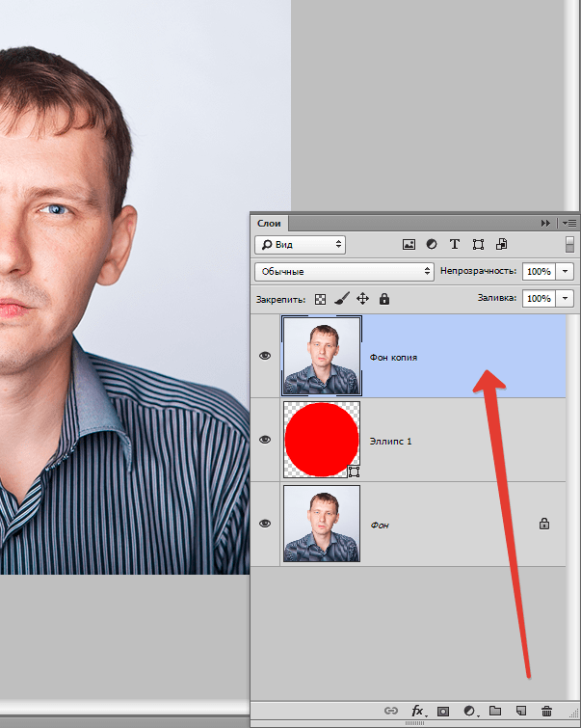Toggle the layer filtering switch
The height and width of the screenshot is (728, 581).
coord(569,244)
